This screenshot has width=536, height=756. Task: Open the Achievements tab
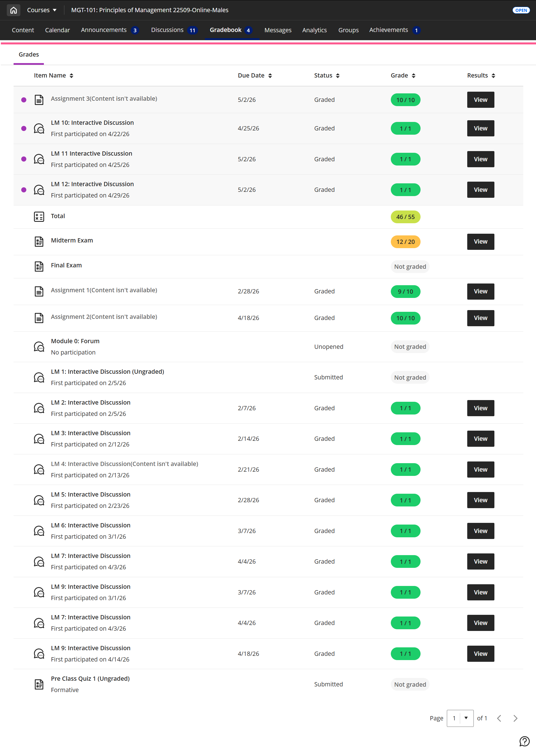pos(395,30)
